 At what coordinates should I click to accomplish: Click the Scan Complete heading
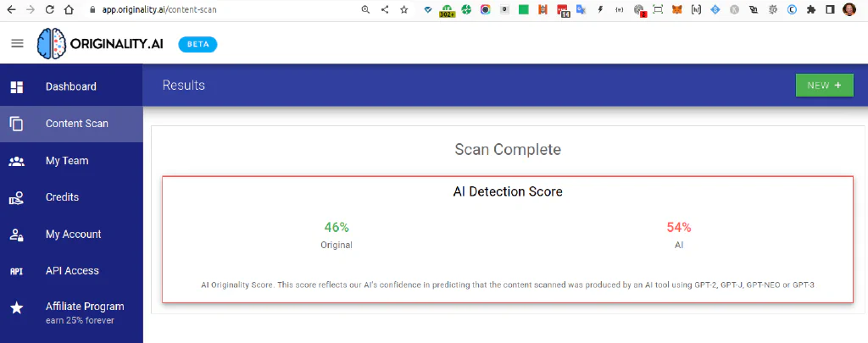508,149
